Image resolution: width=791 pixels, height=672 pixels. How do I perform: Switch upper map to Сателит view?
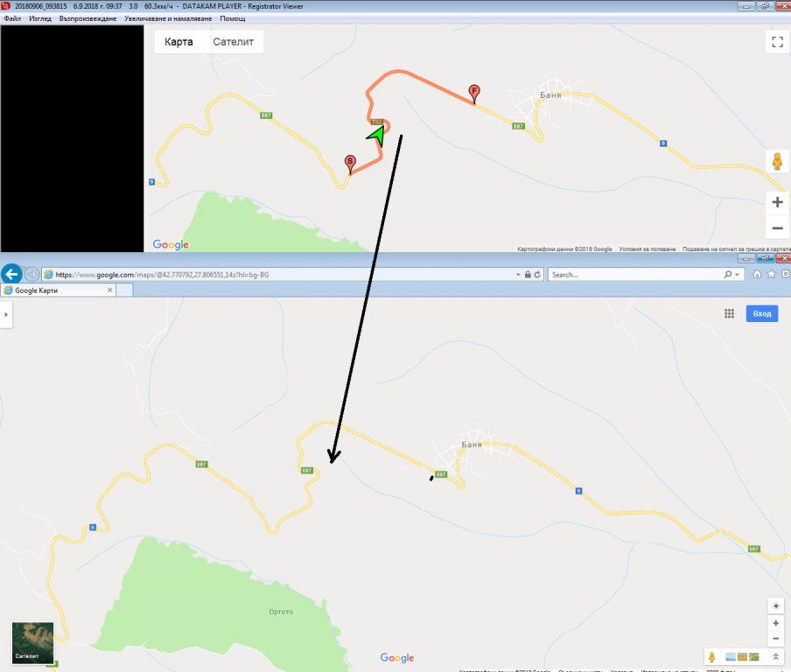coord(233,42)
